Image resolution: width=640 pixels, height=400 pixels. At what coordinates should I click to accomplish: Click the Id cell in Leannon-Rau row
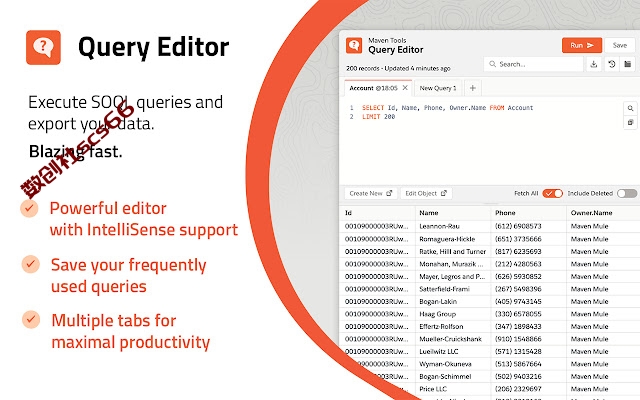click(x=376, y=226)
